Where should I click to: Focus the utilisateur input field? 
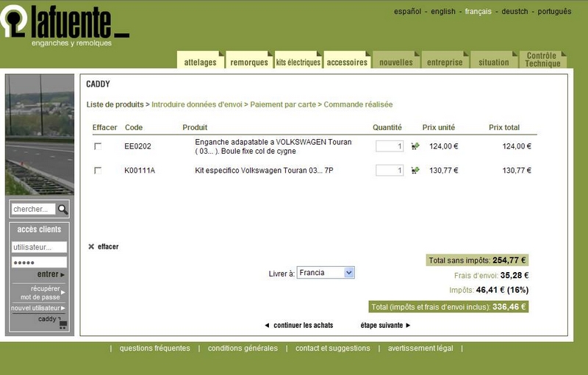39,247
